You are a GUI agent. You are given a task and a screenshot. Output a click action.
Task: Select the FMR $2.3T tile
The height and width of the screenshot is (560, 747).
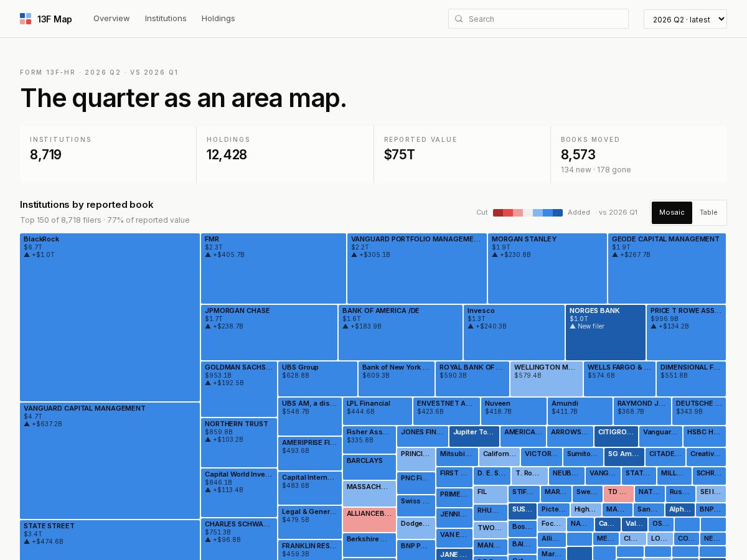[x=273, y=268]
